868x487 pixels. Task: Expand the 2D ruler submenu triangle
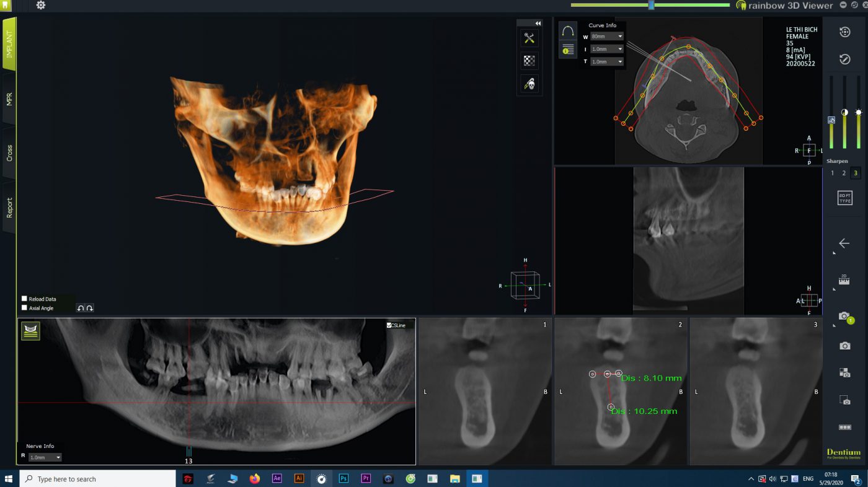tap(835, 289)
